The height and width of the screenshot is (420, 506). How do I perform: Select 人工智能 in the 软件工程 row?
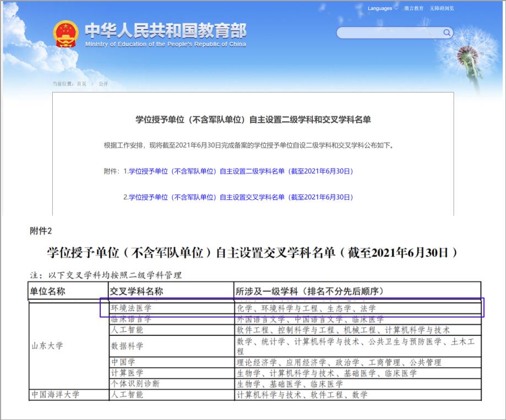point(171,330)
